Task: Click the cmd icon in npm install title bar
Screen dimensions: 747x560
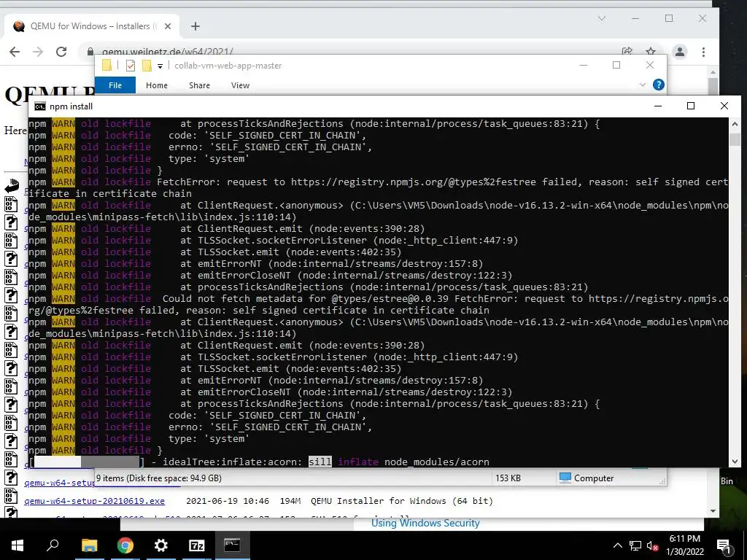Action: pos(40,106)
